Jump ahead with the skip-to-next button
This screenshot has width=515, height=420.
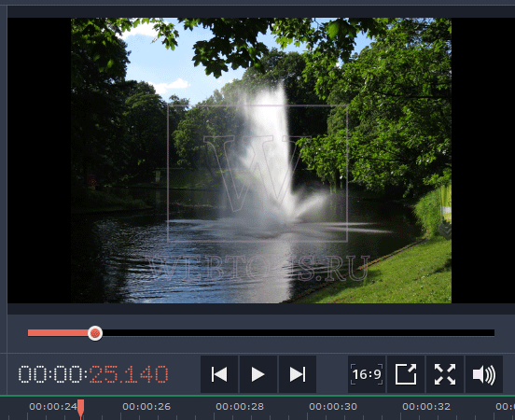tap(298, 374)
